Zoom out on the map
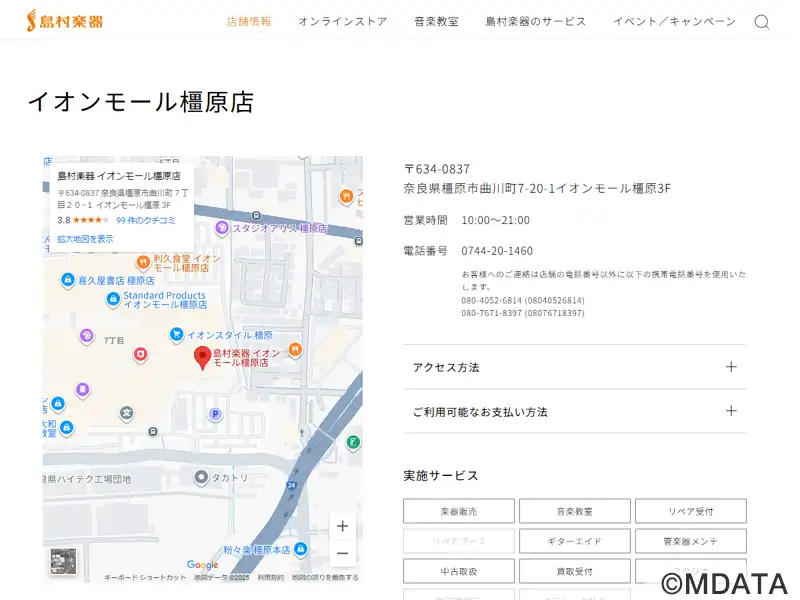The width and height of the screenshot is (800, 600). coord(343,553)
